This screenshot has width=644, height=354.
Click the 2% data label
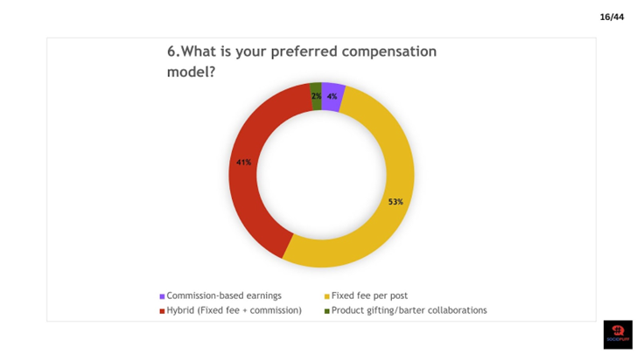coord(316,96)
